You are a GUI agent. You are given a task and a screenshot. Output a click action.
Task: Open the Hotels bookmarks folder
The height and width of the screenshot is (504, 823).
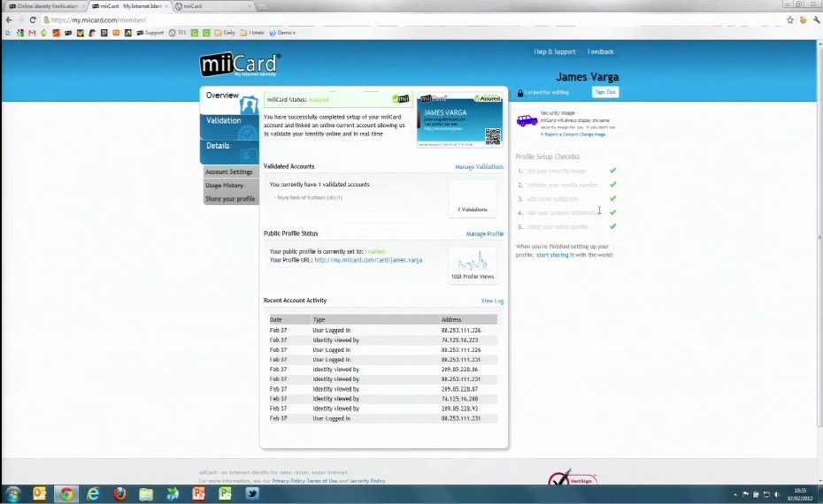coord(252,33)
